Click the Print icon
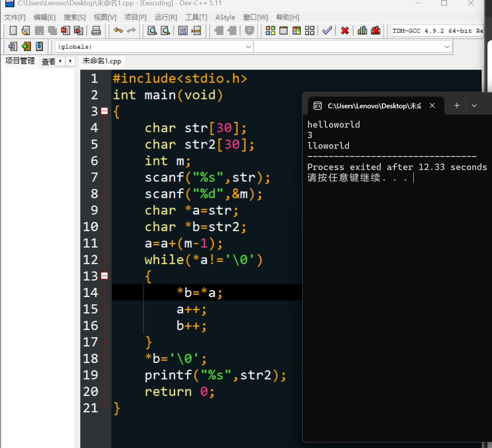This screenshot has height=448, width=492. pos(97,31)
